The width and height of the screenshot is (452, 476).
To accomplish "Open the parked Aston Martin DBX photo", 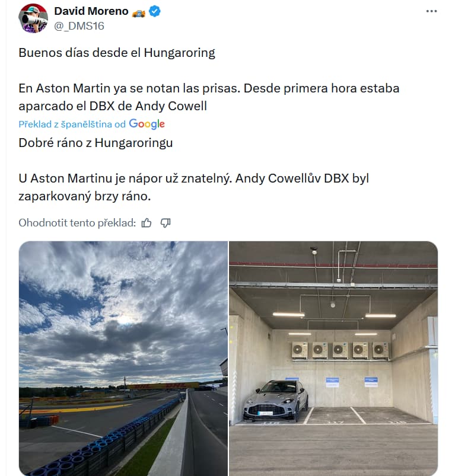I will pos(333,358).
